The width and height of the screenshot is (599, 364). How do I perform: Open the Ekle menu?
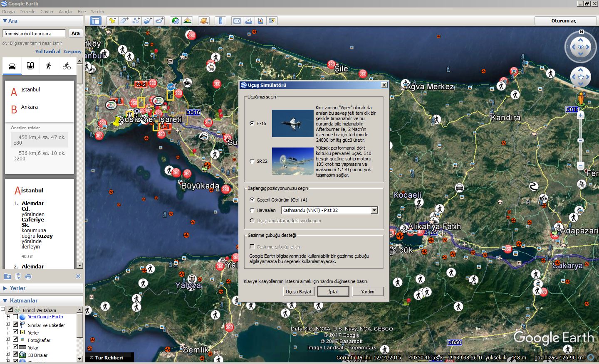pos(82,12)
